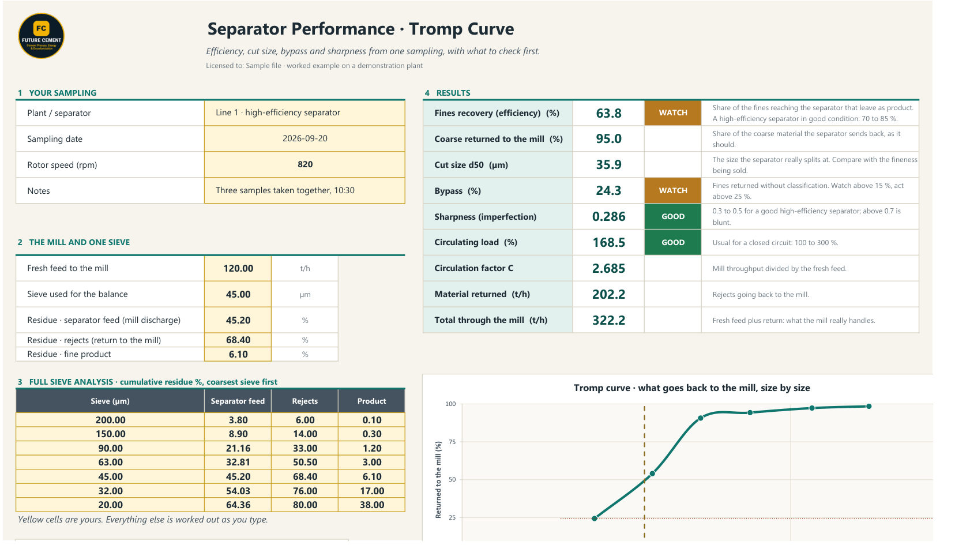Click the WATCH badge for Fines recovery
Screen dimensions: 955x560
[x=673, y=113]
